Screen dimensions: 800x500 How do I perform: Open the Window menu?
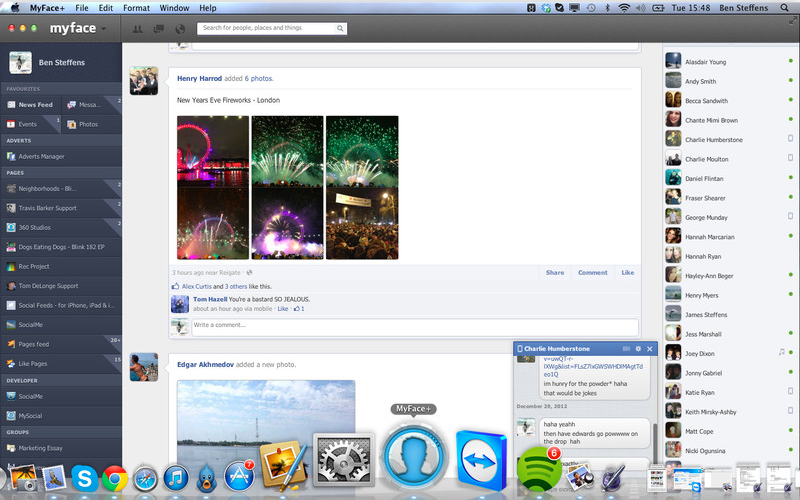(x=174, y=7)
